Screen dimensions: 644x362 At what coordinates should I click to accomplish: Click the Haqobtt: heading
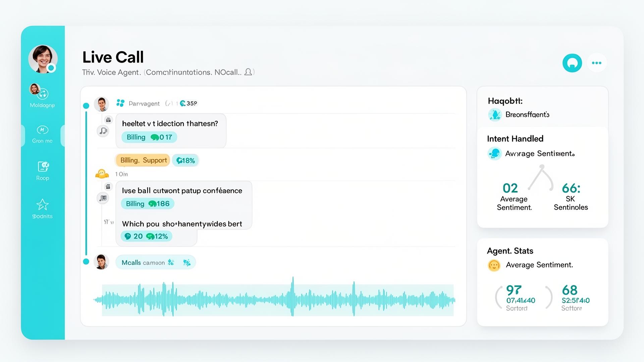pyautogui.click(x=505, y=101)
